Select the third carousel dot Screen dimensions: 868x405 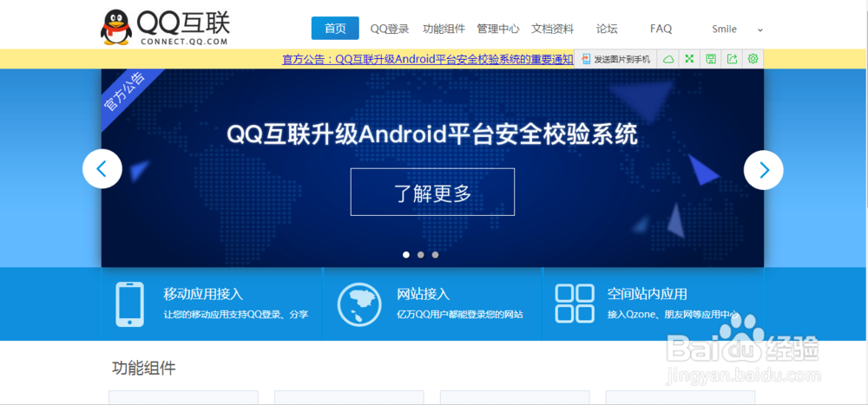click(x=435, y=255)
